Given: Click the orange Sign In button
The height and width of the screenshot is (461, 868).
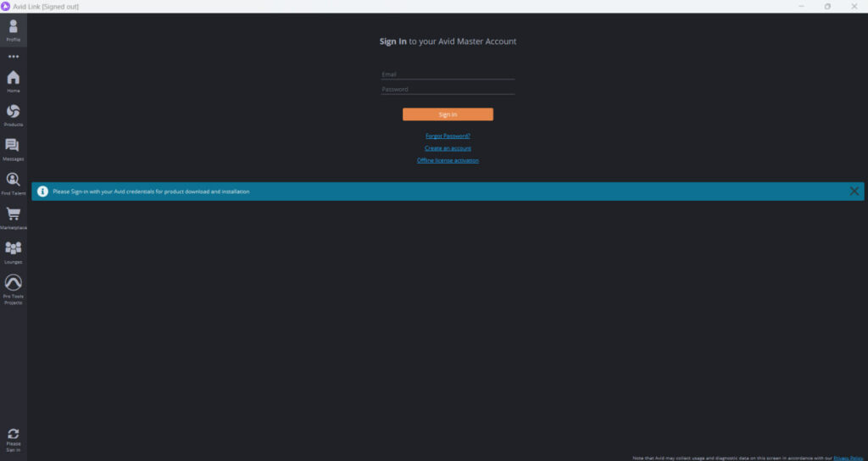Looking at the screenshot, I should click(448, 114).
